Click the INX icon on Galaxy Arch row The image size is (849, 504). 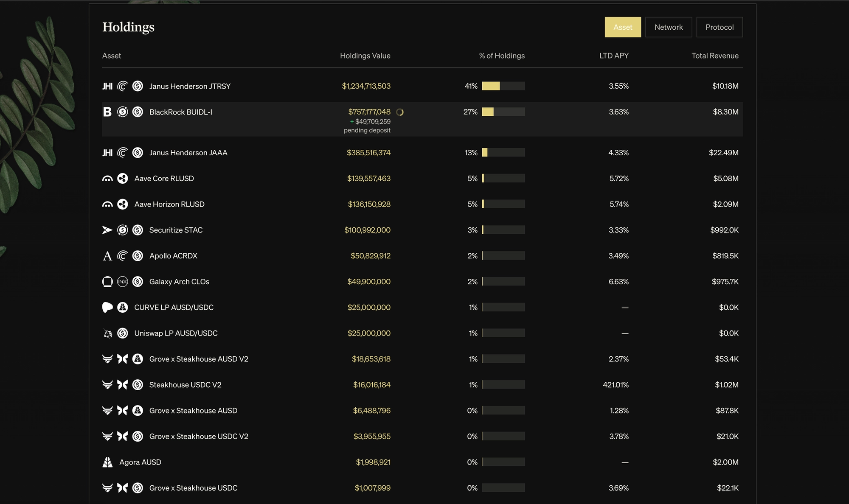122,282
